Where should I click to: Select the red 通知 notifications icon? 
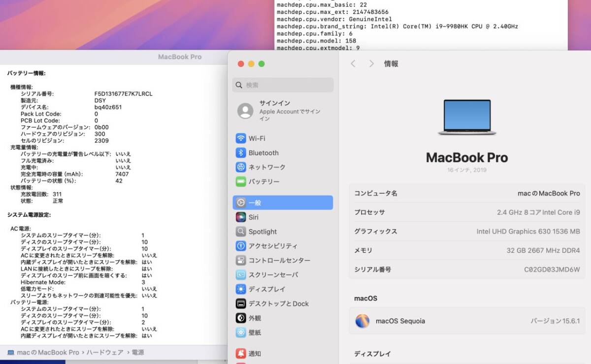point(241,353)
